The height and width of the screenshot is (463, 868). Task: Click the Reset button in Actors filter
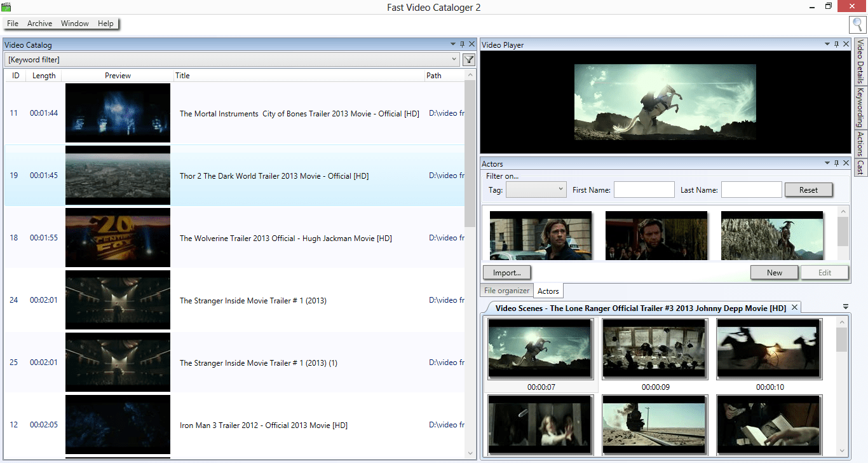tap(808, 190)
